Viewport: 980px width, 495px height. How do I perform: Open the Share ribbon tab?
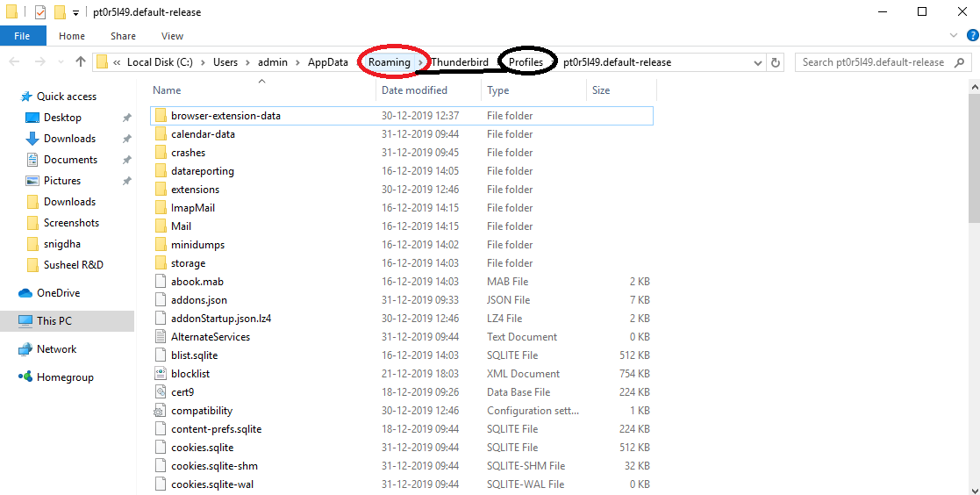(123, 36)
